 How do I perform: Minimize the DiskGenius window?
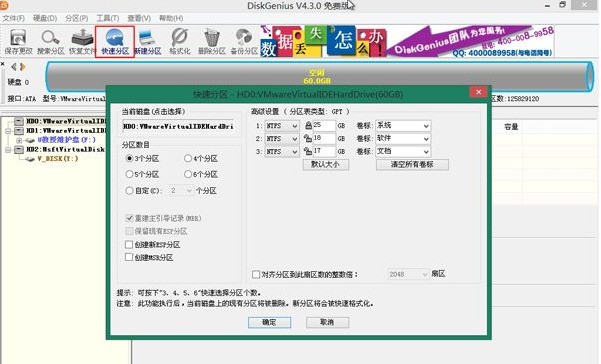(x=548, y=5)
